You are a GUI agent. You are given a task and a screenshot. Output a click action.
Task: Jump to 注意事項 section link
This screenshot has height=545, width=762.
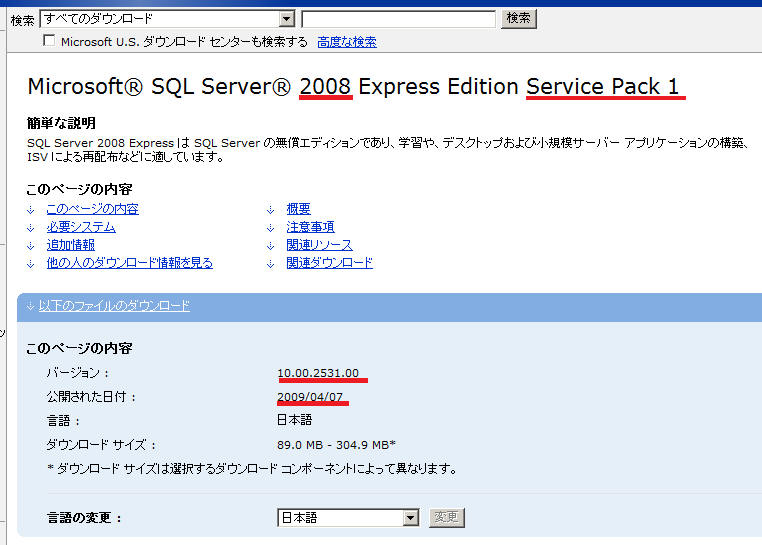[311, 227]
